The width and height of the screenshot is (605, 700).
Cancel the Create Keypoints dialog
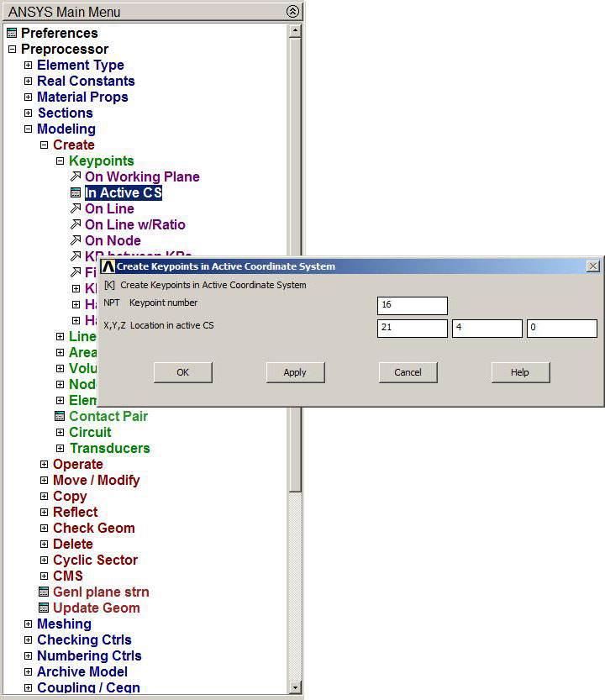[x=408, y=372]
